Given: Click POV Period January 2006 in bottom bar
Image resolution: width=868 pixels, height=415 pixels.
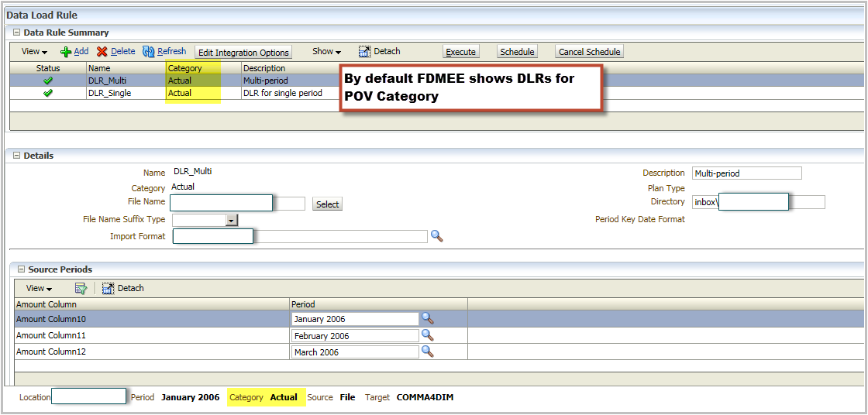Looking at the screenshot, I should [190, 397].
